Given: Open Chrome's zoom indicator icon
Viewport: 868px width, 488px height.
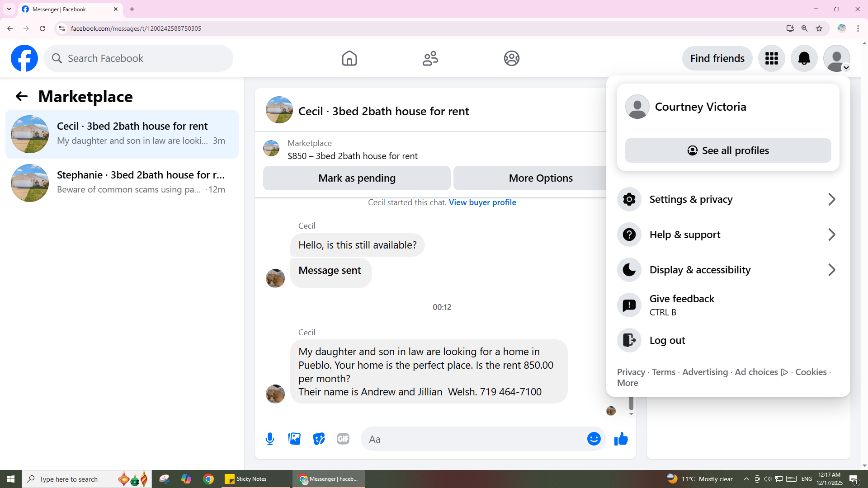Looking at the screenshot, I should pos(805,28).
